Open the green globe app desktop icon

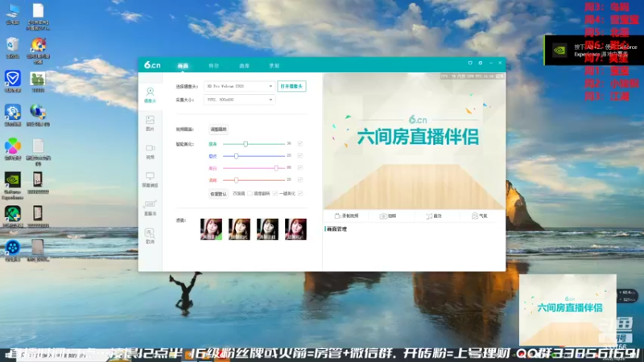13,216
